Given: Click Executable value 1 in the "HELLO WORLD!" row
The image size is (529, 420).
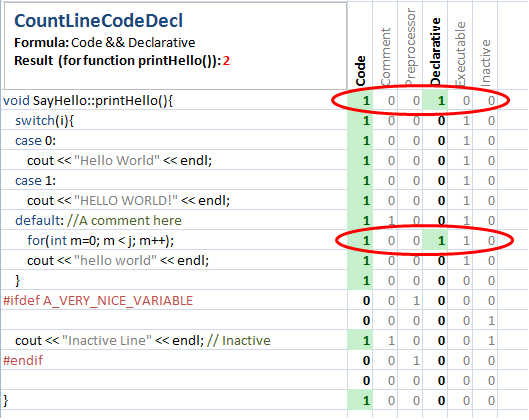Looking at the screenshot, I should pos(466,201).
